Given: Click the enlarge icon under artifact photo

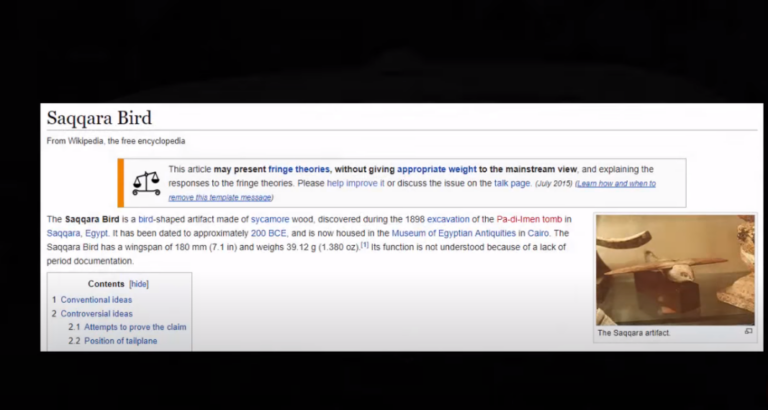Looking at the screenshot, I should coord(748,332).
